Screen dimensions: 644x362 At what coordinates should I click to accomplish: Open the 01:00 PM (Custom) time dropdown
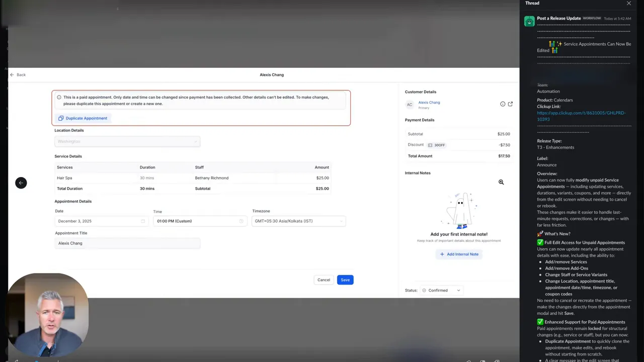tap(199, 221)
